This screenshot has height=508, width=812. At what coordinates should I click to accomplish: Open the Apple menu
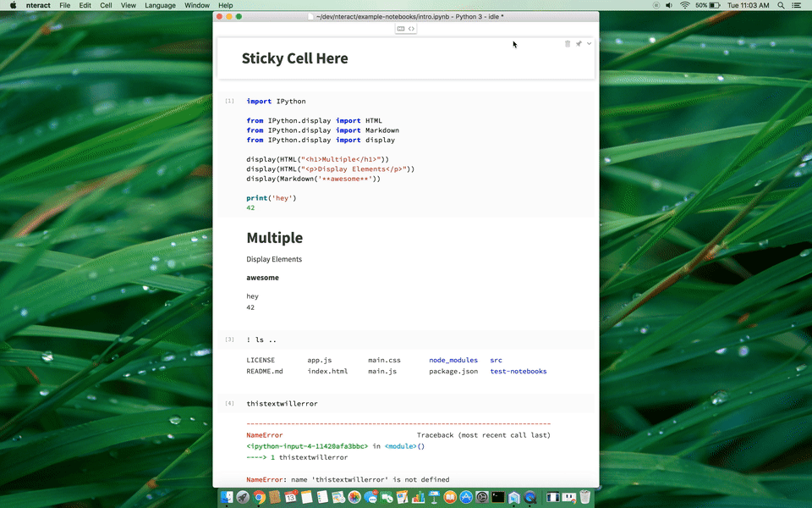coord(14,5)
